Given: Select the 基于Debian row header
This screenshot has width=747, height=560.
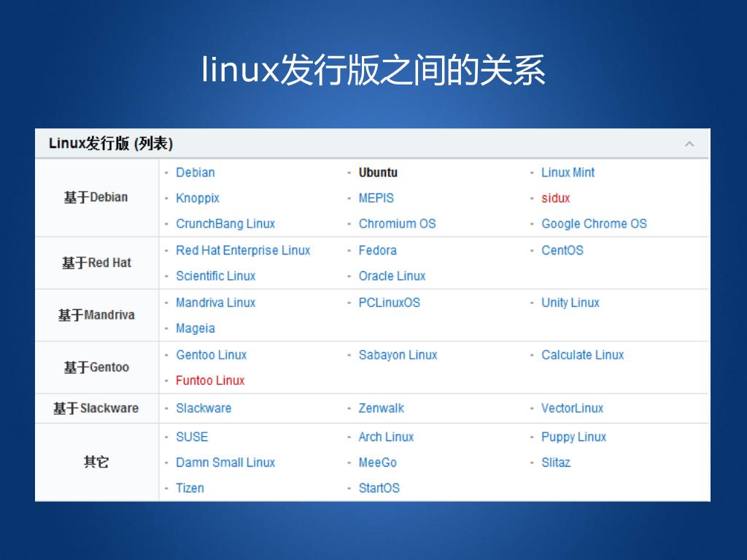Looking at the screenshot, I should click(x=96, y=197).
